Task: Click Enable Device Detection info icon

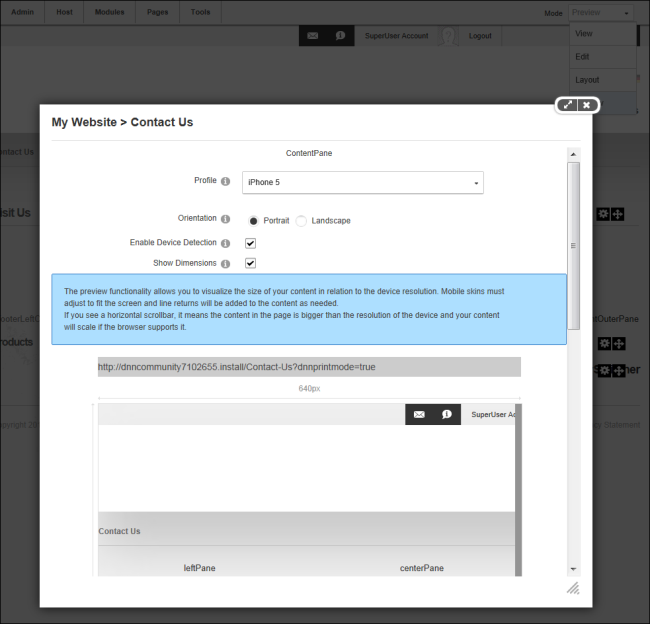Action: coord(225,243)
